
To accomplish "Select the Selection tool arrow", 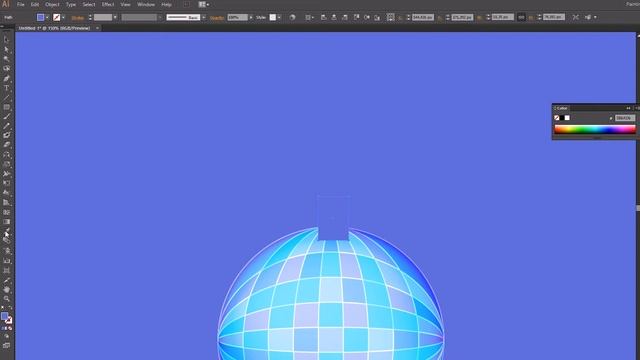I will point(6,40).
